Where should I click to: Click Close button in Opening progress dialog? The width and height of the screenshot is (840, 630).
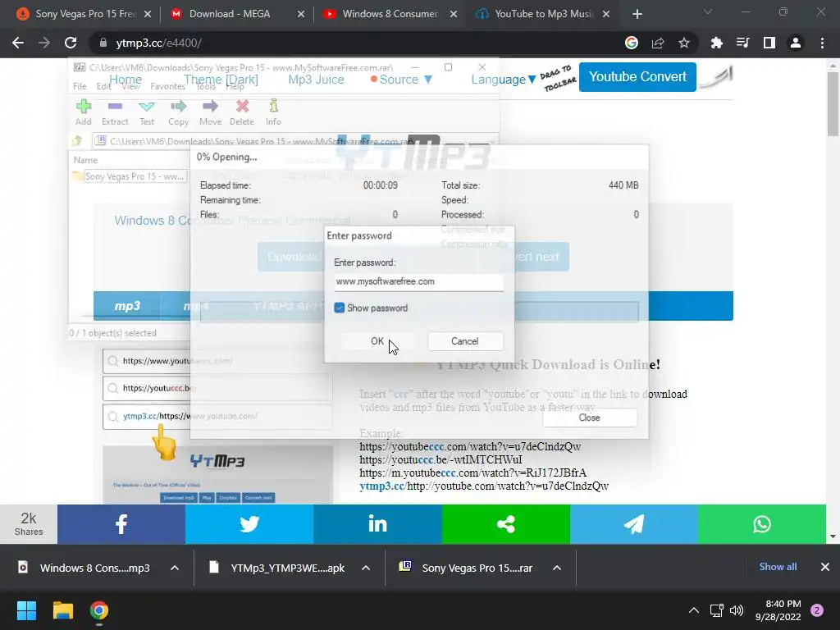pyautogui.click(x=589, y=418)
